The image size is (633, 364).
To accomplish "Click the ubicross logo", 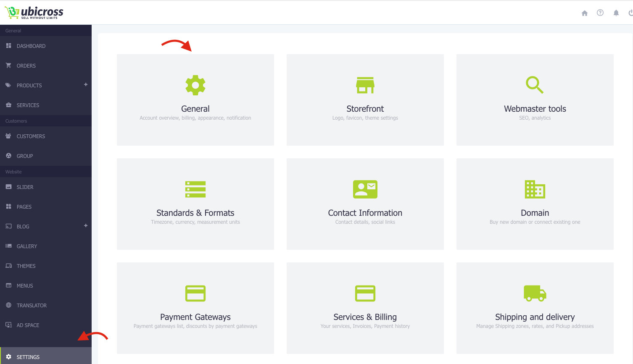I will click(x=34, y=12).
